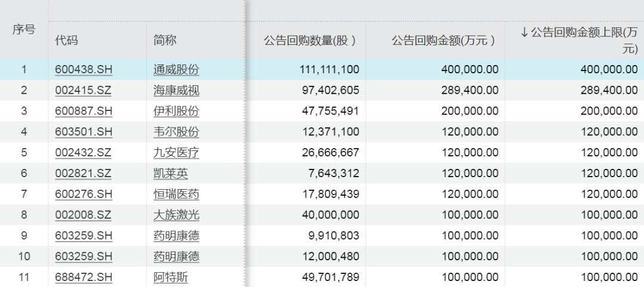Click the 凯莱英 name link

(x=171, y=174)
